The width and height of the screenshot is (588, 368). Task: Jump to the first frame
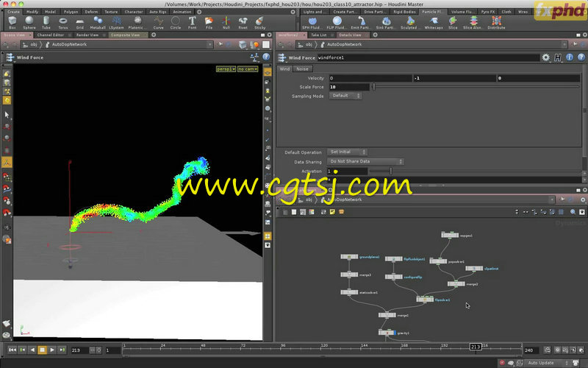(x=12, y=350)
